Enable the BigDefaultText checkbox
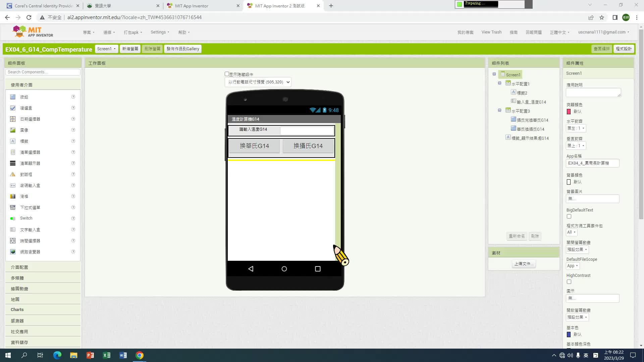Viewport: 644px width, 362px height. pyautogui.click(x=569, y=217)
